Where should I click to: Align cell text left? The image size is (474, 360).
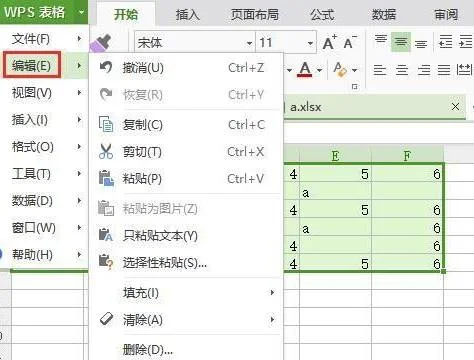click(x=380, y=70)
